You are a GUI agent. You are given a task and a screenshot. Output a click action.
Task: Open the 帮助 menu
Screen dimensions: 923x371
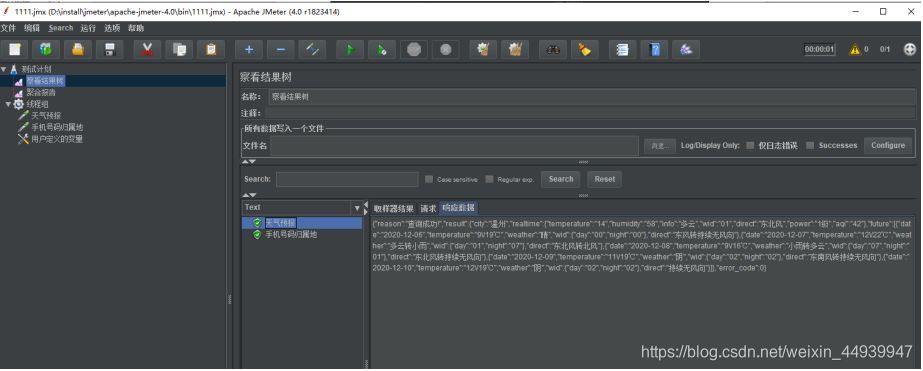click(136, 28)
